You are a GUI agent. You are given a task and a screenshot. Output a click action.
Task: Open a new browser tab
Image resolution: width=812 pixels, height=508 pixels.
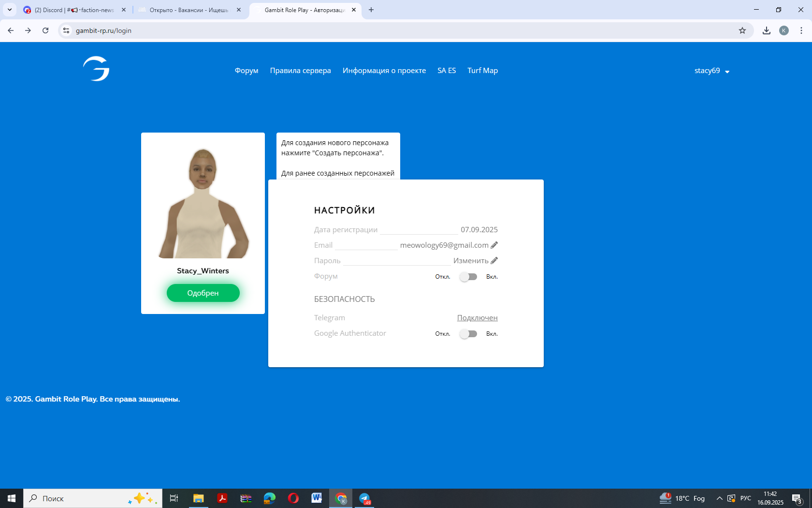pyautogui.click(x=371, y=10)
